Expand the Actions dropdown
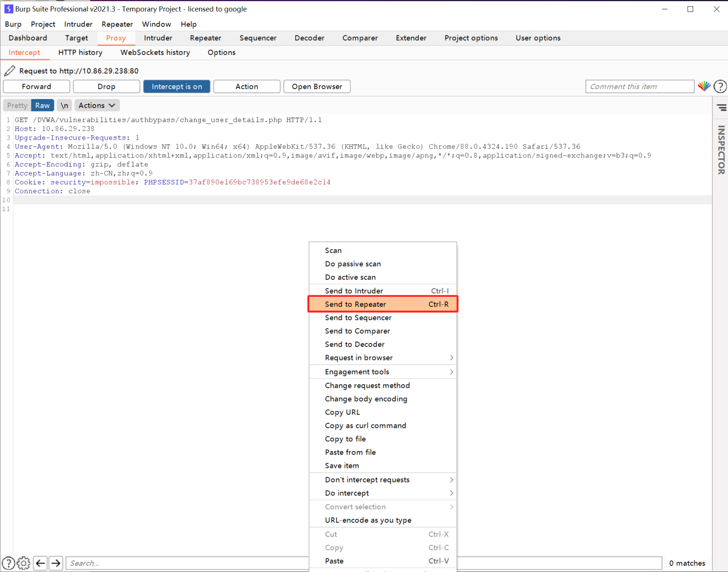 [x=97, y=105]
